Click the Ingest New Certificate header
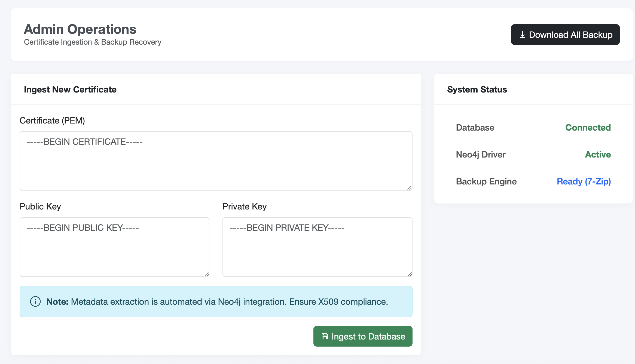The image size is (635, 364). pyautogui.click(x=70, y=90)
